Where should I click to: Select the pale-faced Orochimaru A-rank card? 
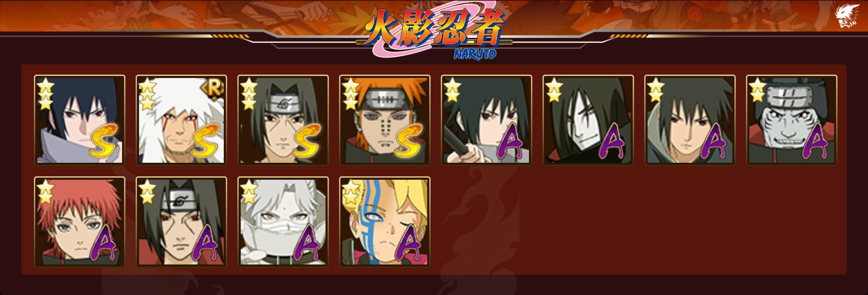(x=588, y=120)
